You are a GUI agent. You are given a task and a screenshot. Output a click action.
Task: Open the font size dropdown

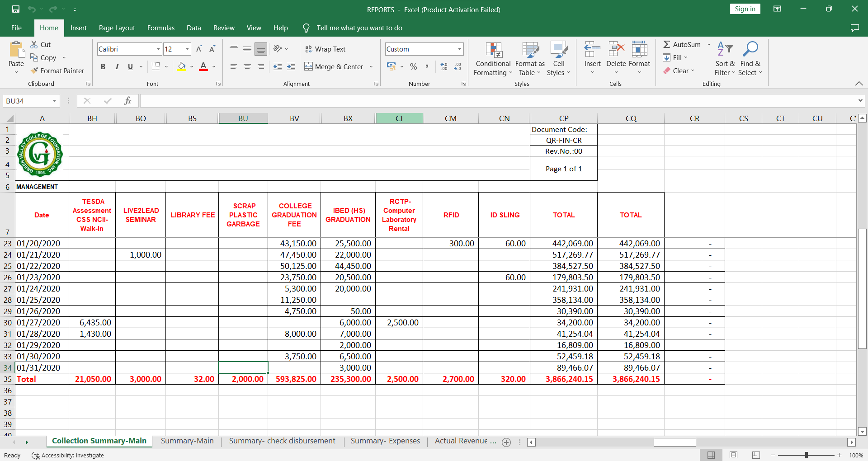click(187, 49)
